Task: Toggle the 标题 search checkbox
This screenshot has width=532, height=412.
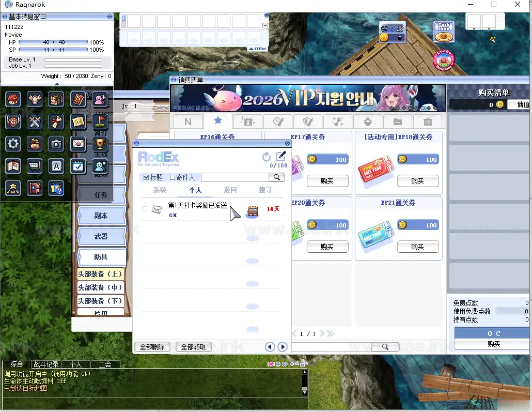Action: click(146, 177)
